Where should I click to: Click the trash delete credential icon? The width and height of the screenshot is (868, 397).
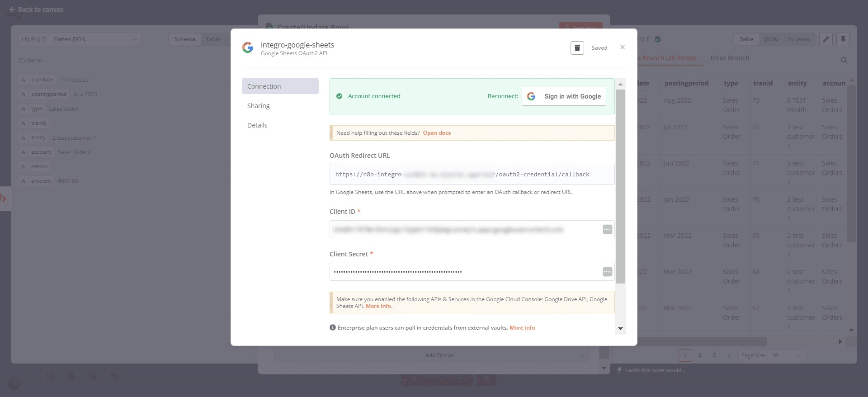coord(577,48)
